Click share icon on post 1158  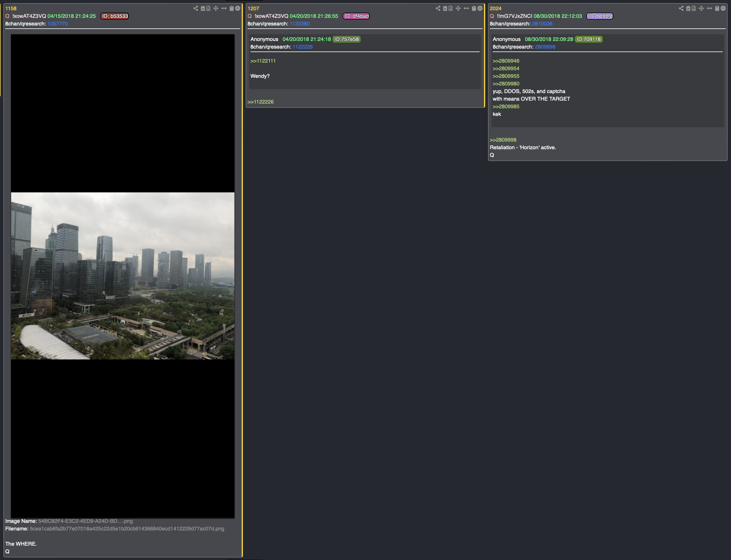point(196,8)
